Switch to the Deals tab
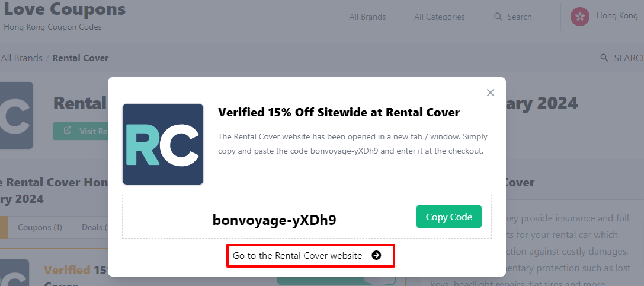This screenshot has width=644, height=286. tap(94, 227)
